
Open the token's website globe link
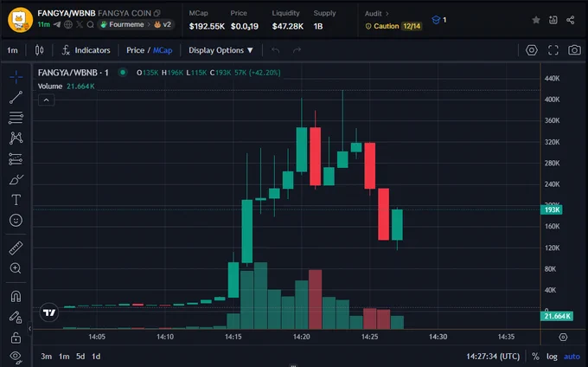click(x=68, y=25)
